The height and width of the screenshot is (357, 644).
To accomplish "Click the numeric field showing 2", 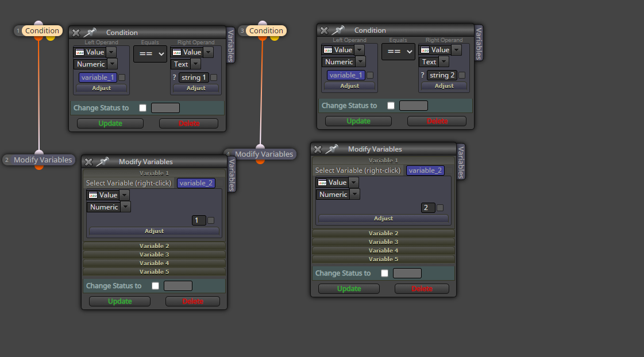I will pyautogui.click(x=428, y=208).
